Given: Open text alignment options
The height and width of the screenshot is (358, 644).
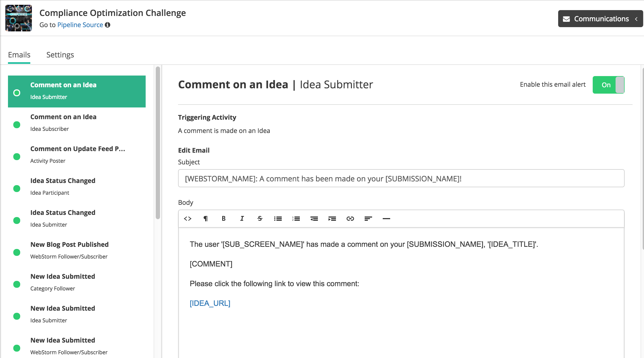Looking at the screenshot, I should click(368, 218).
